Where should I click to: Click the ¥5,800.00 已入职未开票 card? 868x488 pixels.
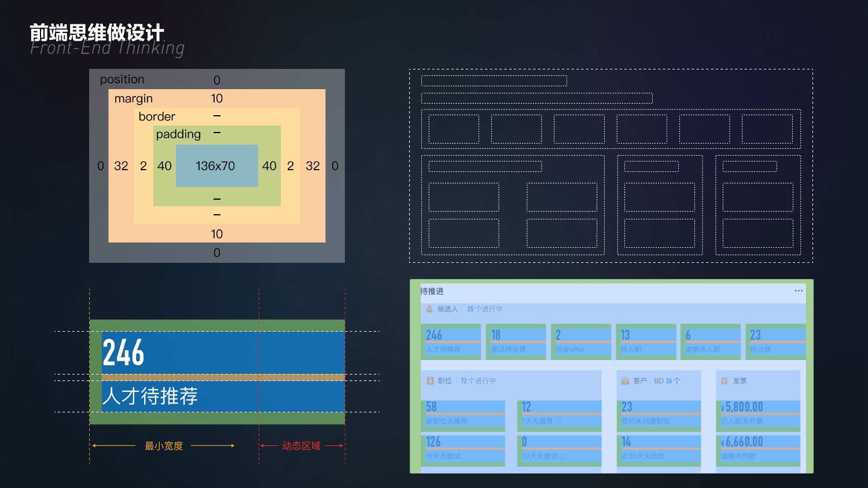point(757,414)
